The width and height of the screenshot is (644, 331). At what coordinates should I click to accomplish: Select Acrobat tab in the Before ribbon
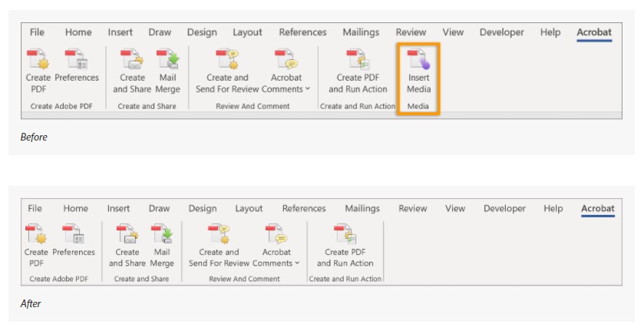(x=594, y=32)
